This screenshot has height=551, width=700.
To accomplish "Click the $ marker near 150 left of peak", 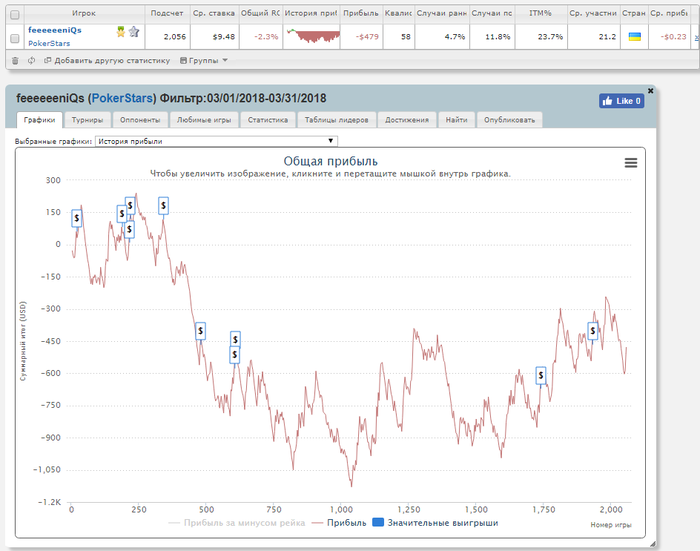I will (121, 213).
